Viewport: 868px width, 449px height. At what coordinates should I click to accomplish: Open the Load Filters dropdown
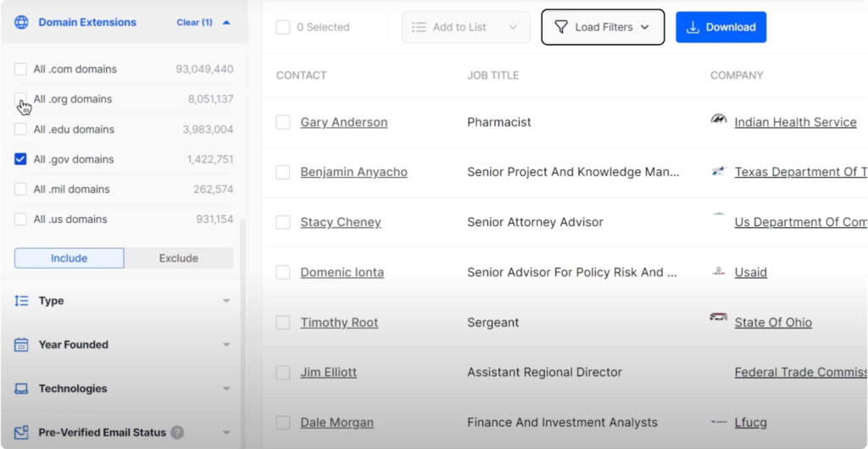(x=603, y=27)
